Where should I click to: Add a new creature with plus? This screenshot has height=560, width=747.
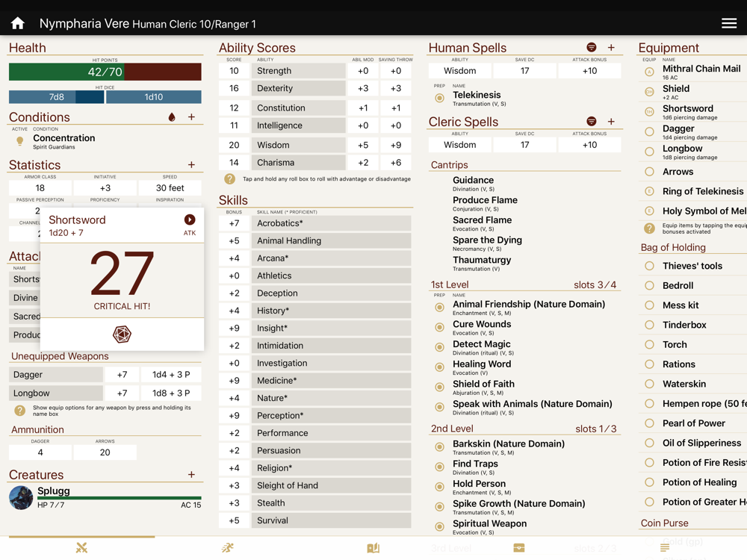click(x=191, y=475)
